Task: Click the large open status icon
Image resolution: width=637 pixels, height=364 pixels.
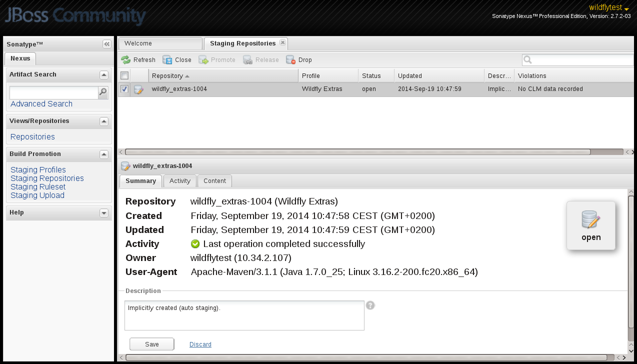Action: click(x=591, y=219)
